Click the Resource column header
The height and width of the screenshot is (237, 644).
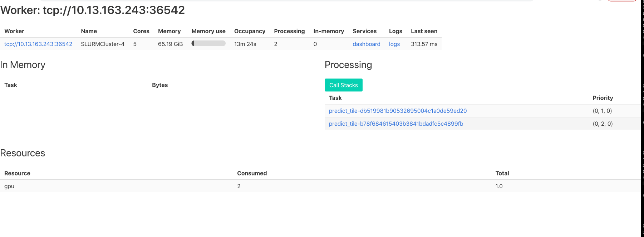17,173
